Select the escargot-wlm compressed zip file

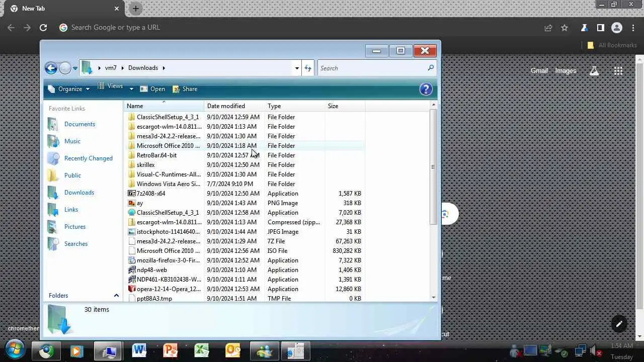pyautogui.click(x=169, y=222)
